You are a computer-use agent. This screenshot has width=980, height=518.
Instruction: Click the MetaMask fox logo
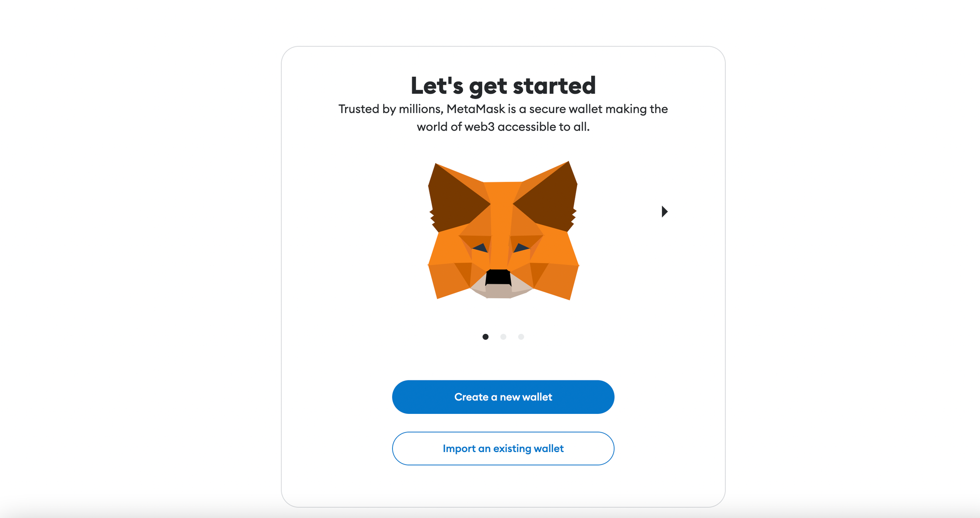(x=503, y=231)
